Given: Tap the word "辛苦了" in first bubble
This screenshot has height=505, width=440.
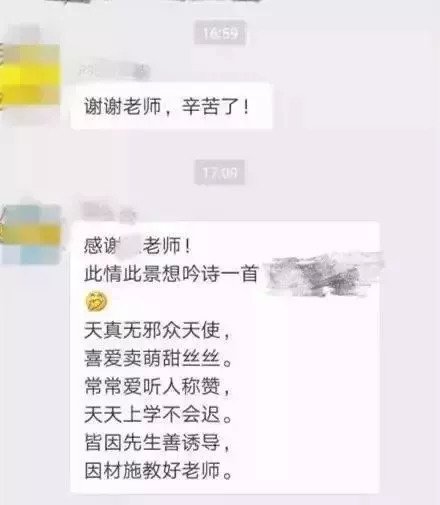Looking at the screenshot, I should click(x=210, y=107).
